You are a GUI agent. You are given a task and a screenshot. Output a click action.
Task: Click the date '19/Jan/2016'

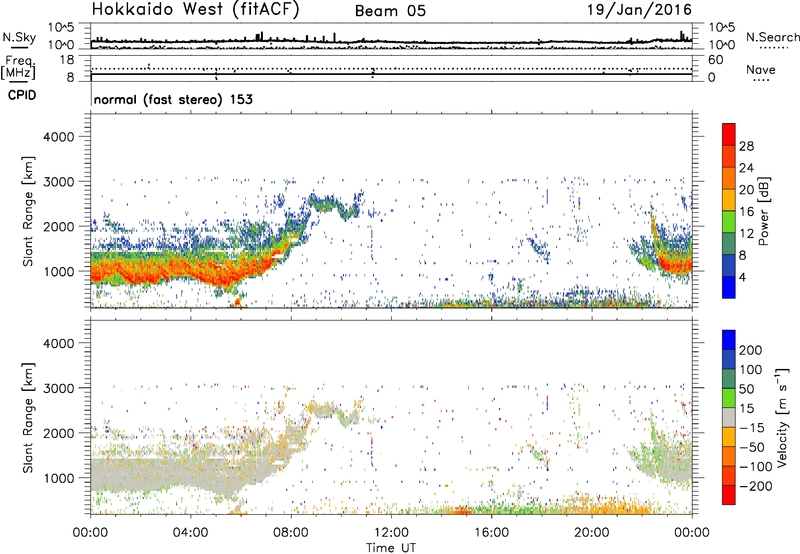tap(640, 10)
